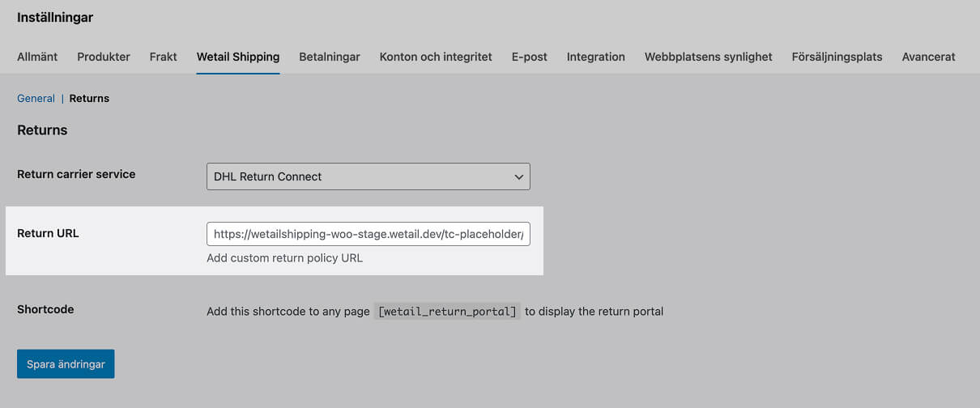Image resolution: width=980 pixels, height=408 pixels.
Task: Switch to Konton och integritet tab
Action: click(x=436, y=57)
